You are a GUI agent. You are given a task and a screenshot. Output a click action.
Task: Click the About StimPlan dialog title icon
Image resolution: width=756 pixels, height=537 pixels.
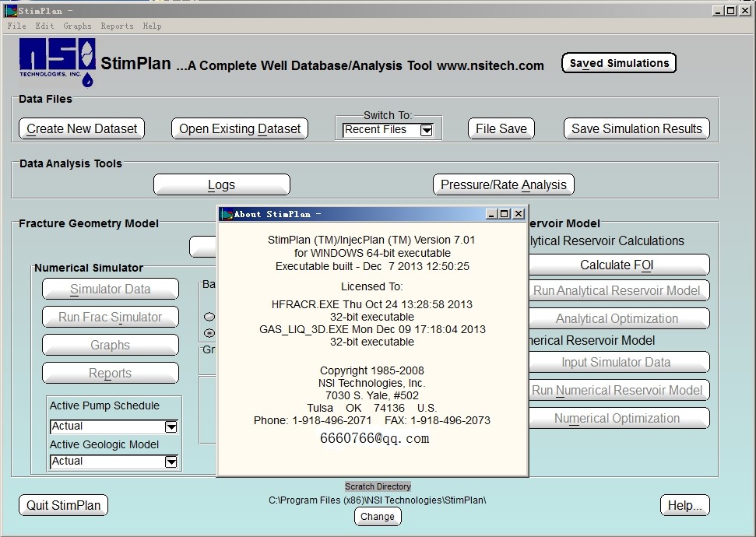coord(227,214)
